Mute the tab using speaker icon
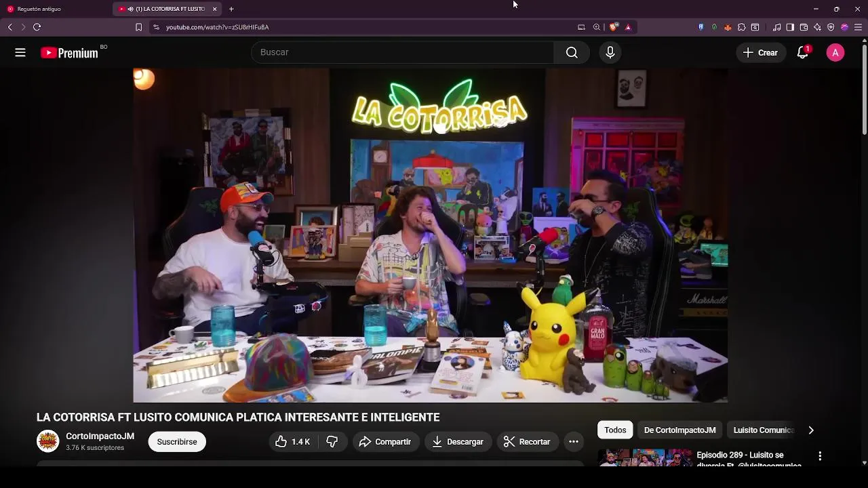 coord(130,9)
